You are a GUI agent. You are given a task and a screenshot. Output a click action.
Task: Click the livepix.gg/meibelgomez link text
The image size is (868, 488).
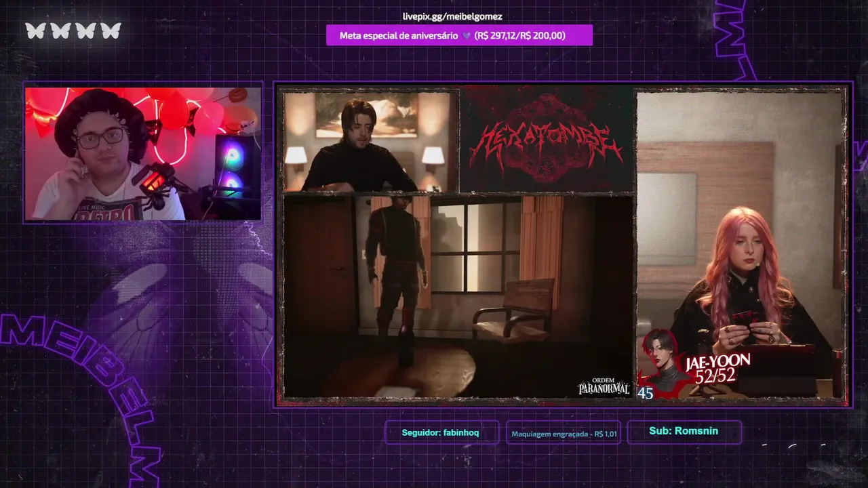click(452, 16)
